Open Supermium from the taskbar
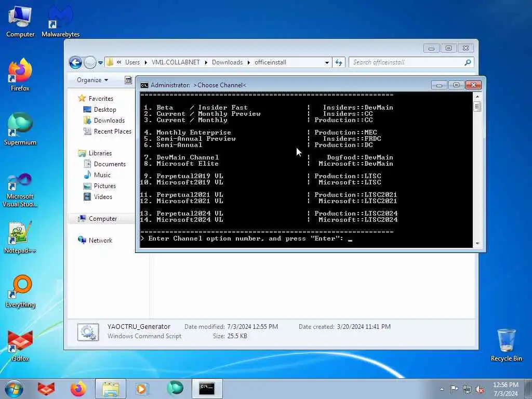 [x=175, y=388]
